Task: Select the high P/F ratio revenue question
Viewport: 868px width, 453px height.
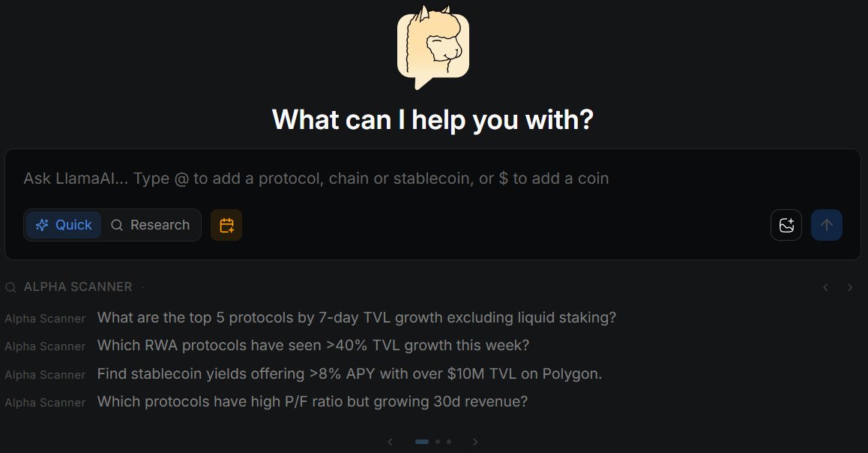Action: (x=313, y=401)
